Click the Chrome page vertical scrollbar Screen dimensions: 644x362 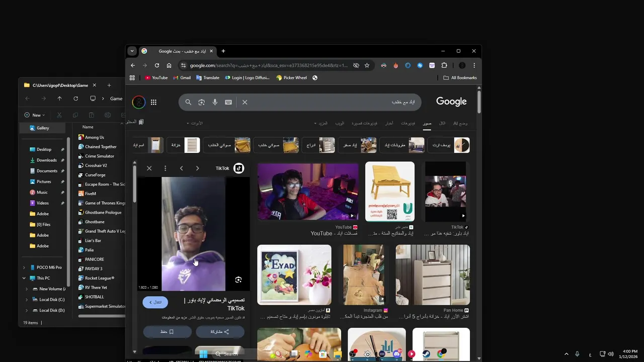(479, 102)
